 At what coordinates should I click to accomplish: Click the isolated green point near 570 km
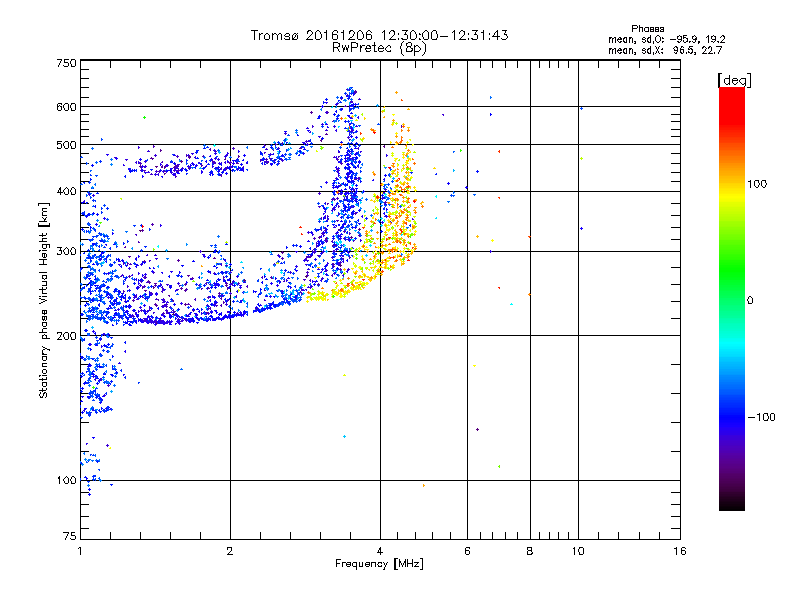point(144,118)
